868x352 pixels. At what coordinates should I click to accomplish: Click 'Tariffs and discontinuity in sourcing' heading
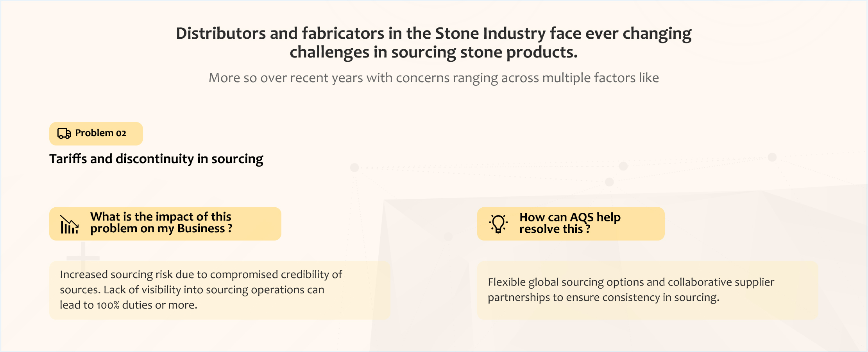(x=156, y=159)
